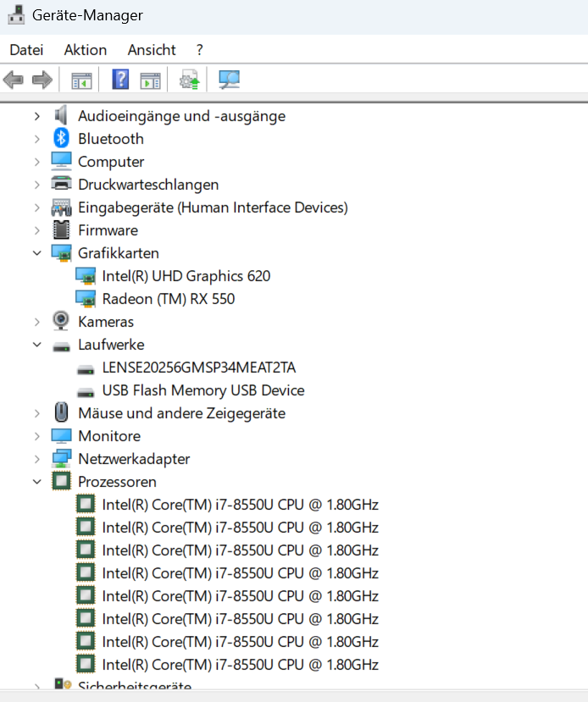The height and width of the screenshot is (702, 588).
Task: Collapse the Laufwerke category
Action: click(37, 345)
